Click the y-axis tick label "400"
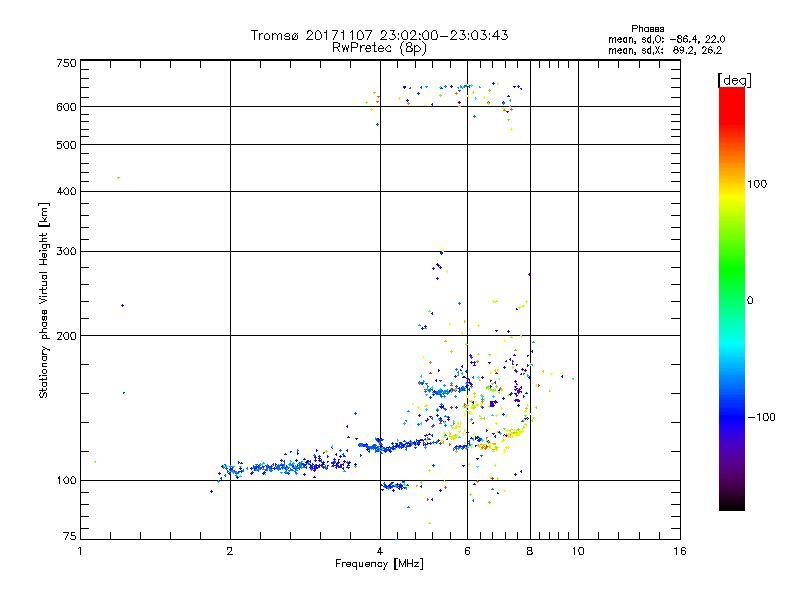 pos(66,191)
